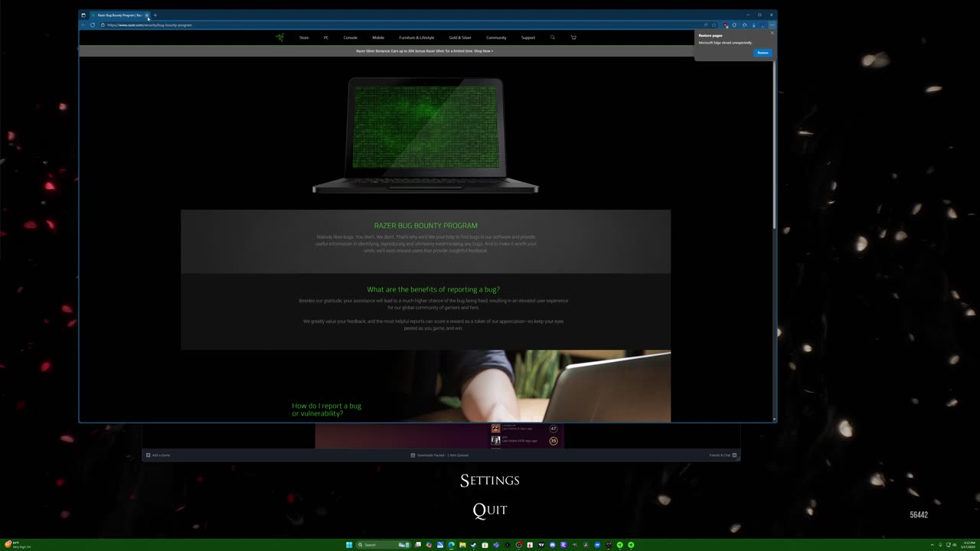Open the downloads icon in Edge toolbar
This screenshot has height=551, width=980.
[753, 24]
